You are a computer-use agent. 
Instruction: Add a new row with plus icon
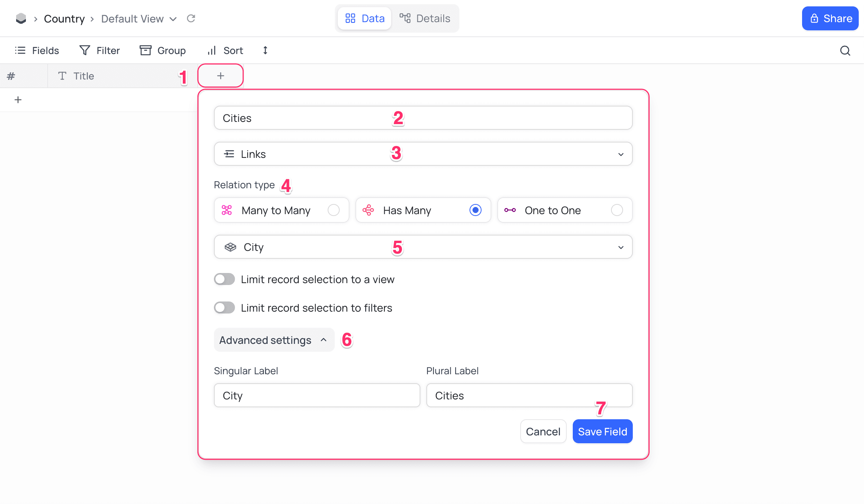(18, 100)
